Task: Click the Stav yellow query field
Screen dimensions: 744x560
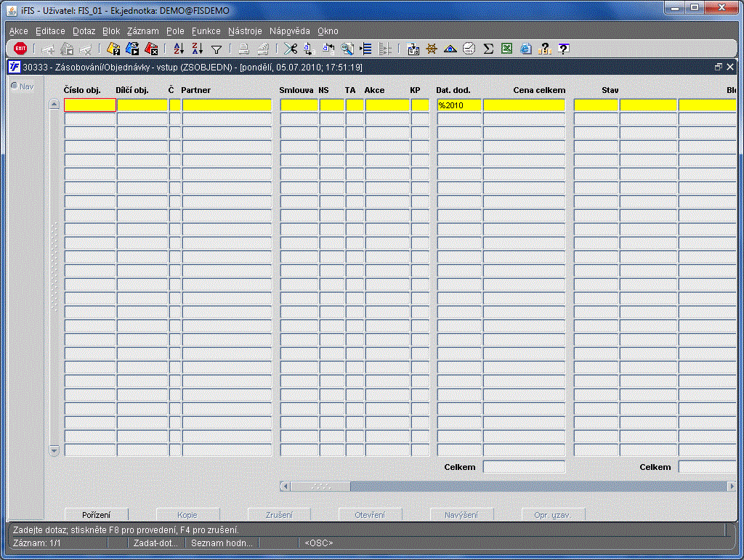Action: 596,105
